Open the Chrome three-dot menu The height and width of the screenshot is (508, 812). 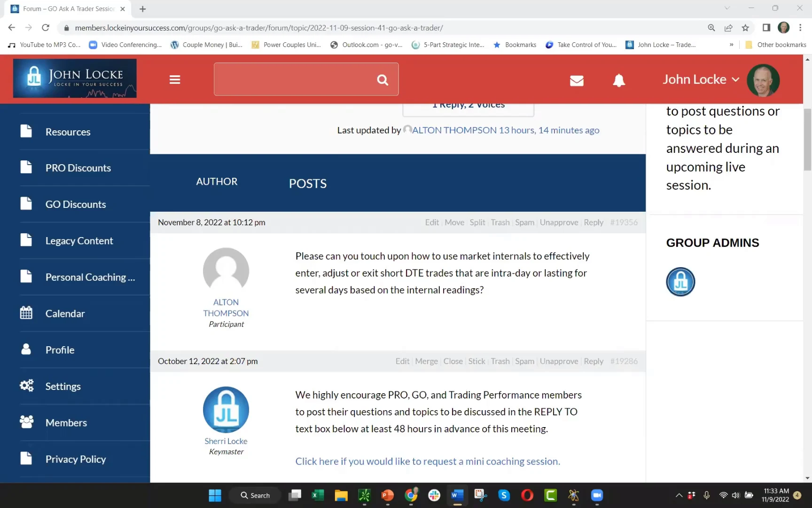point(800,28)
